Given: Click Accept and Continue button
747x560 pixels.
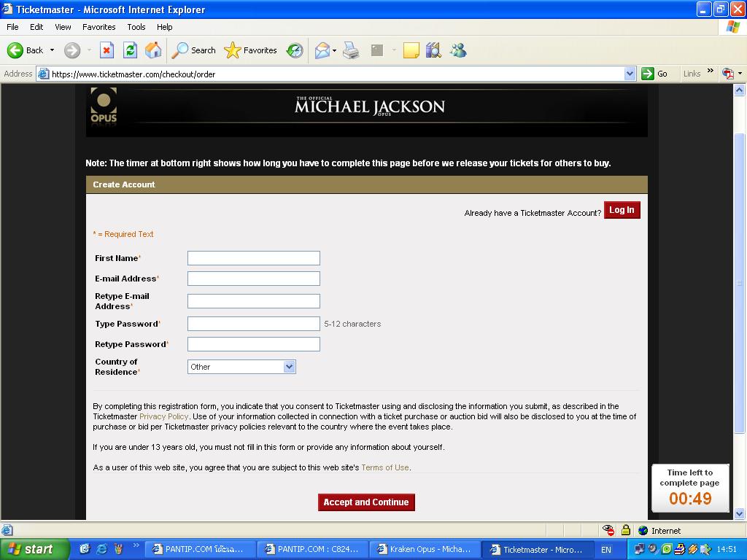Looking at the screenshot, I should (366, 502).
